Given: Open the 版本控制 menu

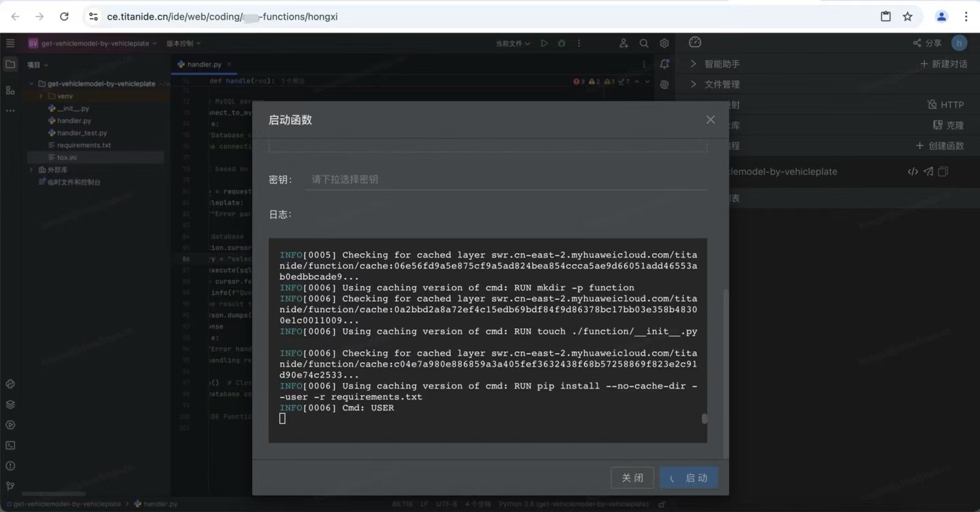Looking at the screenshot, I should coord(183,44).
